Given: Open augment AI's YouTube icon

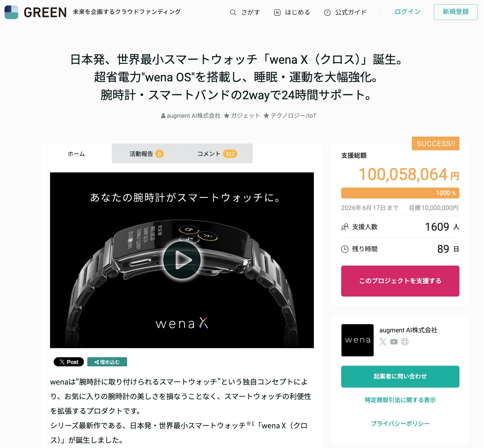Looking at the screenshot, I should coord(394,342).
